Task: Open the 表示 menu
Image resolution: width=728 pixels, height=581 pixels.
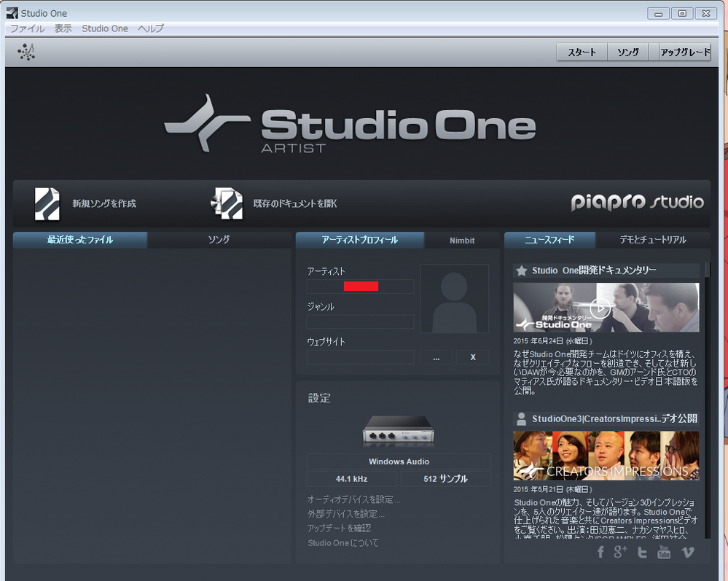Action: tap(63, 28)
